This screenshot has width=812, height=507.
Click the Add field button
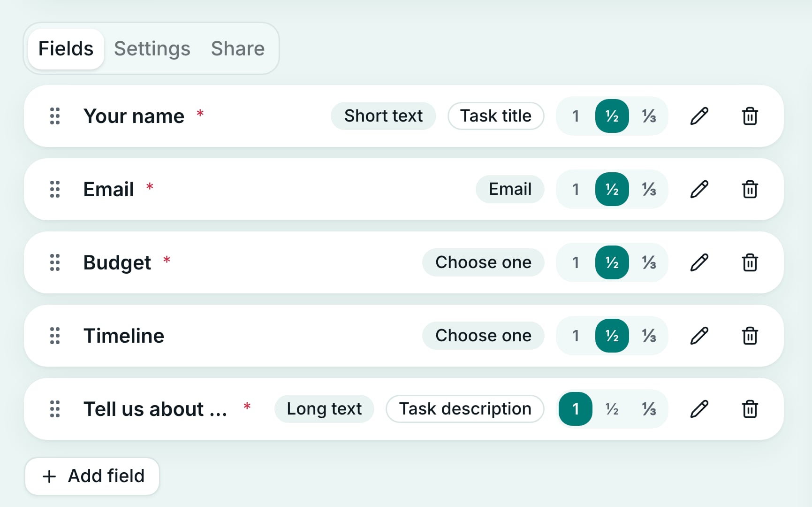(x=92, y=476)
